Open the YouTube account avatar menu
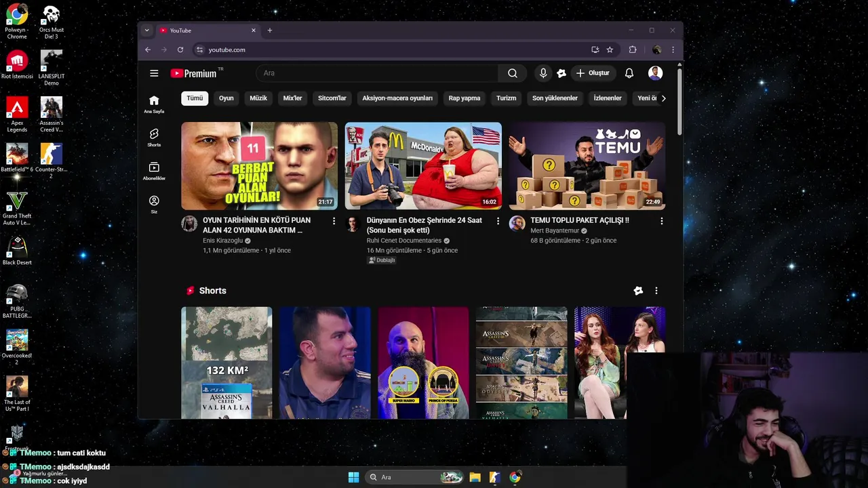The width and height of the screenshot is (868, 488). [x=655, y=73]
